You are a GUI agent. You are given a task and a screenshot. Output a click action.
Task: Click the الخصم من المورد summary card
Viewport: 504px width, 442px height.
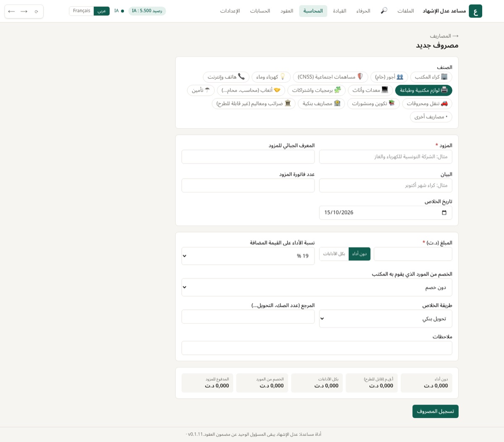tap(262, 383)
